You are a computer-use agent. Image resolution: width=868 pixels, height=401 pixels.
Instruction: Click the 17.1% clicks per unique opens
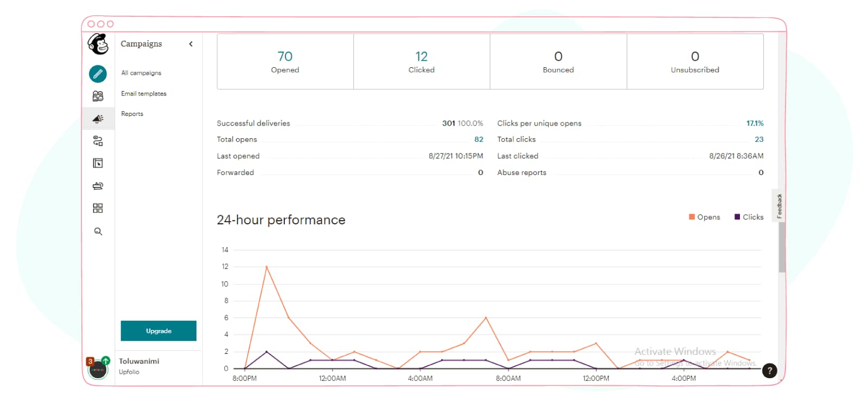pos(755,123)
